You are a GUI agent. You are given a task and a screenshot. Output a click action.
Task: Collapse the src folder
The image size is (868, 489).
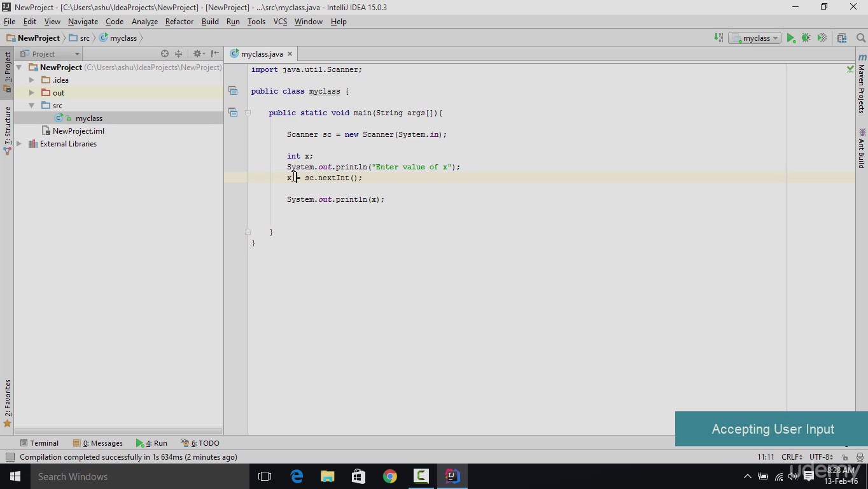click(31, 106)
